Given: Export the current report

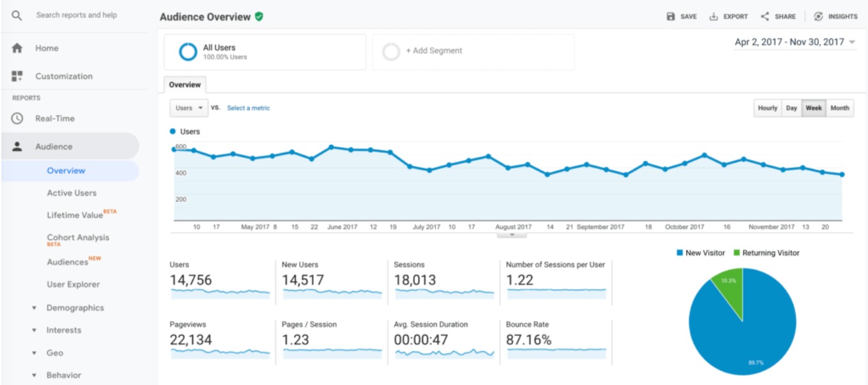Looking at the screenshot, I should pyautogui.click(x=728, y=17).
